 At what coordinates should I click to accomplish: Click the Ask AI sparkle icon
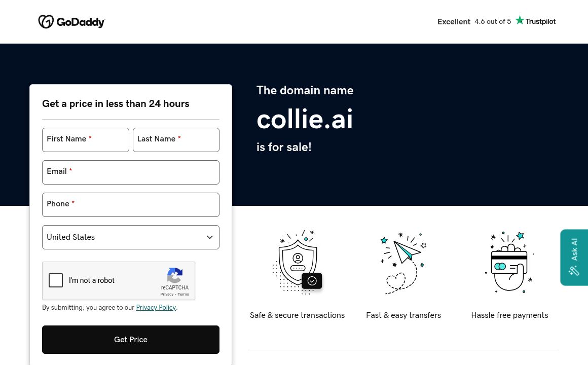pos(574,271)
